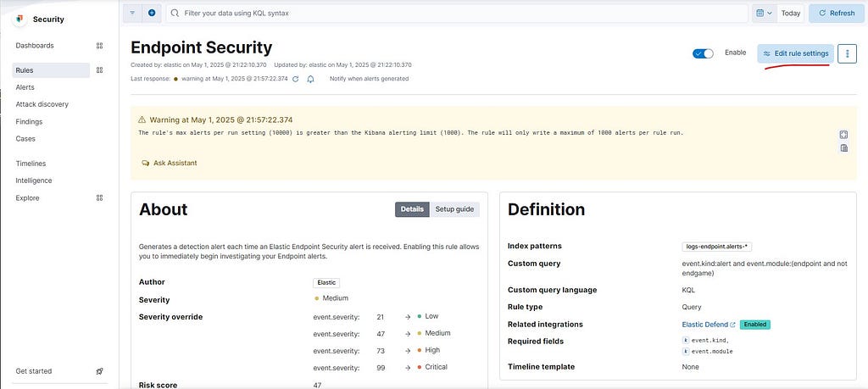Click the logs-endpoint.alerts-* index pattern badge

click(717, 247)
